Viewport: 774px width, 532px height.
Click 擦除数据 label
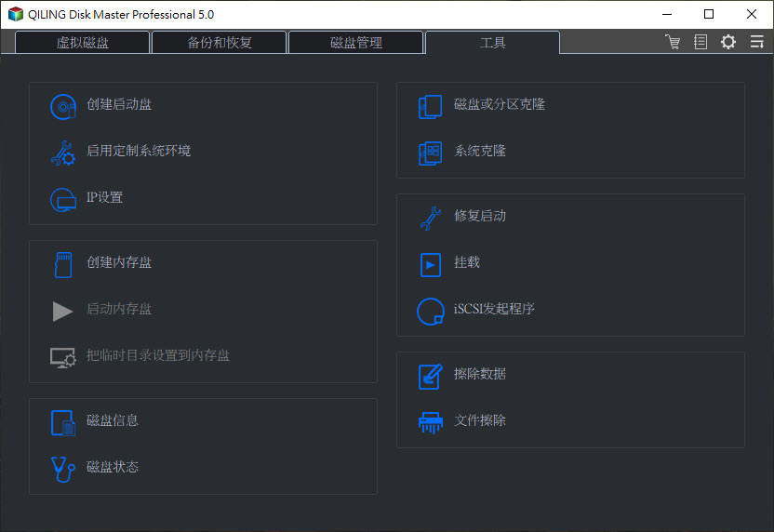[x=480, y=374]
